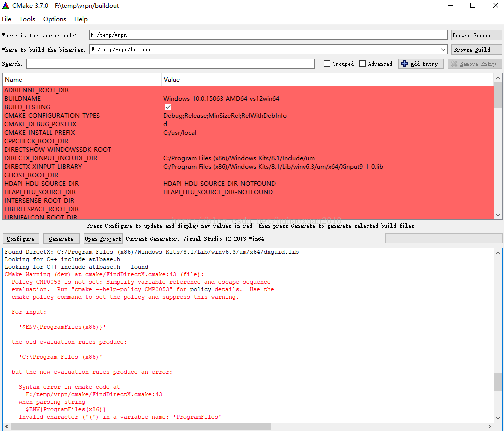Click the Xinput9_1_0.lib path value
This screenshot has width=504, height=431.
[273, 167]
